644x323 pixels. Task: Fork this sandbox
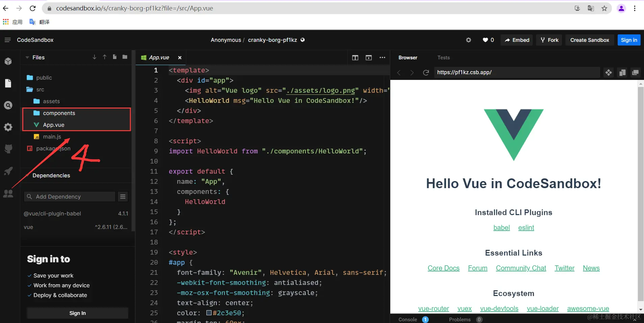point(549,40)
